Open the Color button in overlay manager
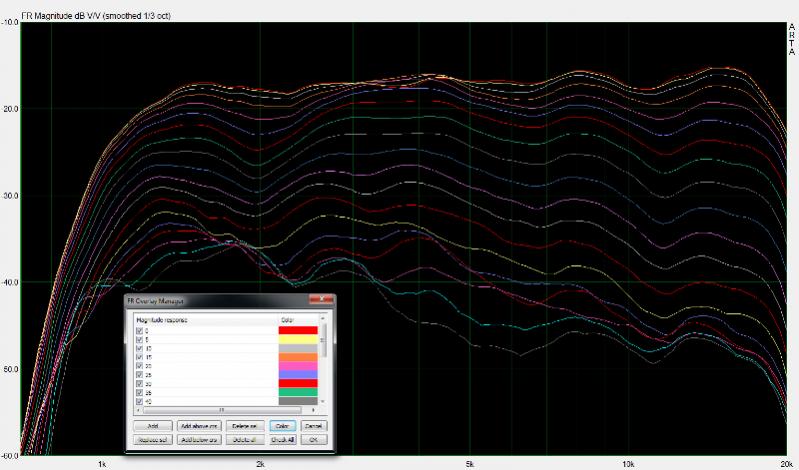This screenshot has width=799, height=470. (x=281, y=425)
